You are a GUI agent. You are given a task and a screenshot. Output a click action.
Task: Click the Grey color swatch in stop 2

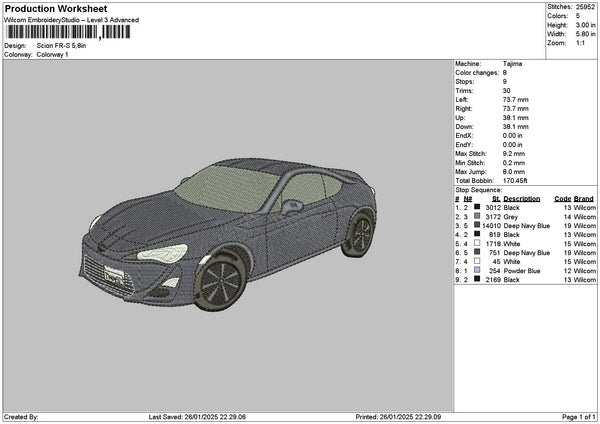[477, 216]
